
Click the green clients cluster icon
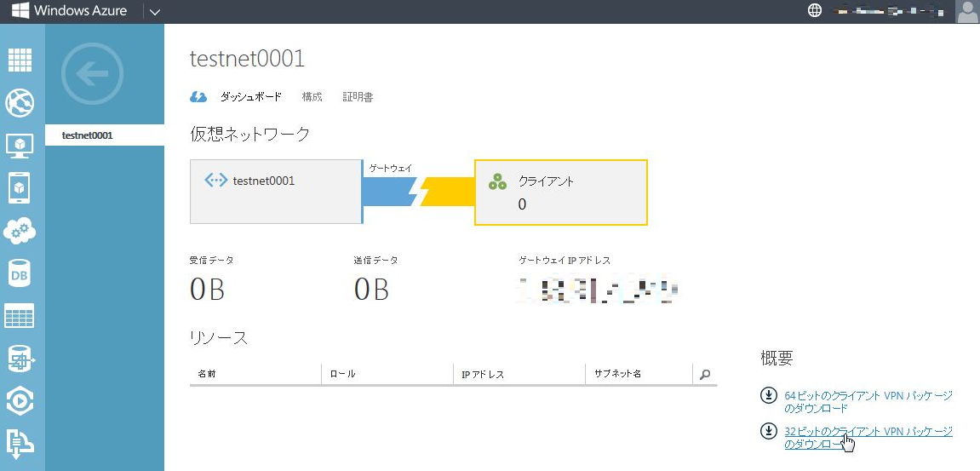497,181
